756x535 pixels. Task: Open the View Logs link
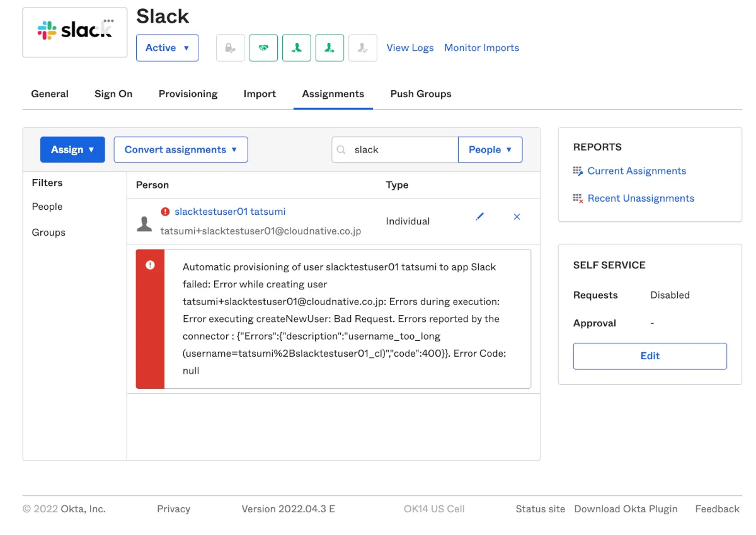tap(409, 48)
